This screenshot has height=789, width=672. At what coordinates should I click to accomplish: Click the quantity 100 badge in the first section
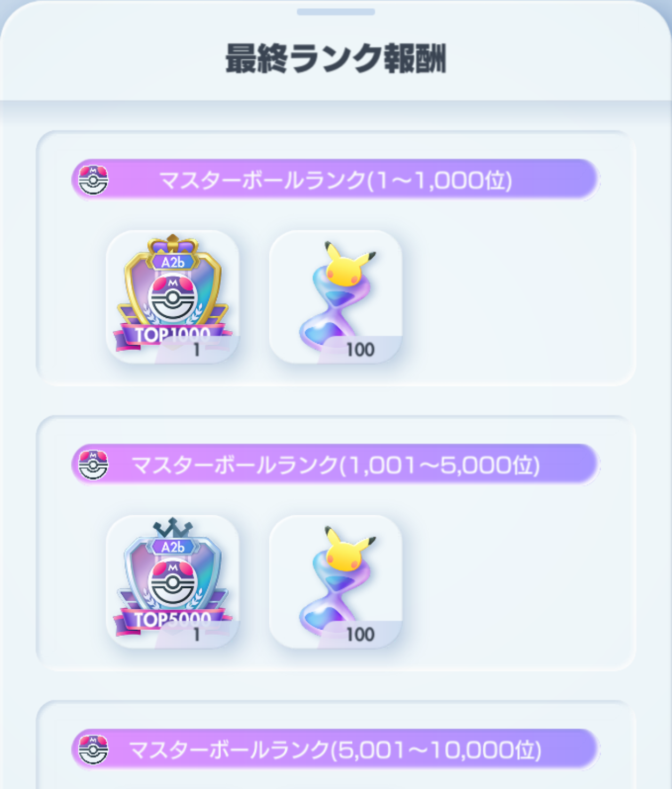click(x=360, y=349)
